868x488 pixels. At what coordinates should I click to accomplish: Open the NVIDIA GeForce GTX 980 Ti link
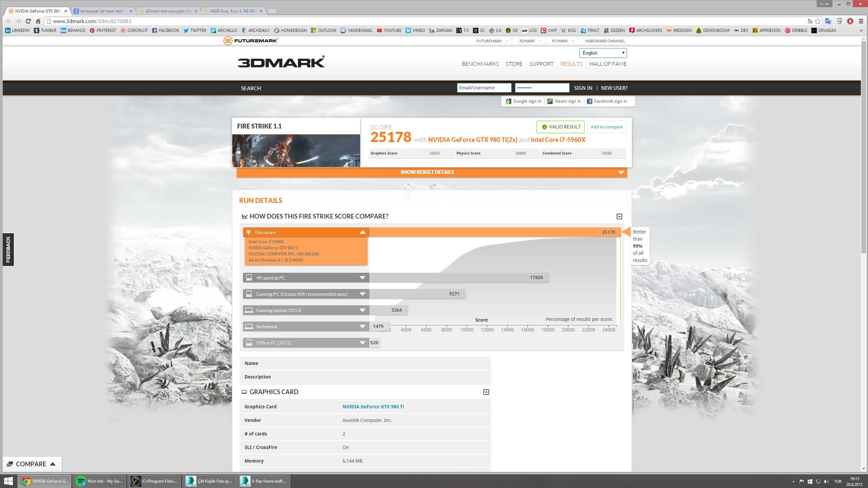point(373,407)
